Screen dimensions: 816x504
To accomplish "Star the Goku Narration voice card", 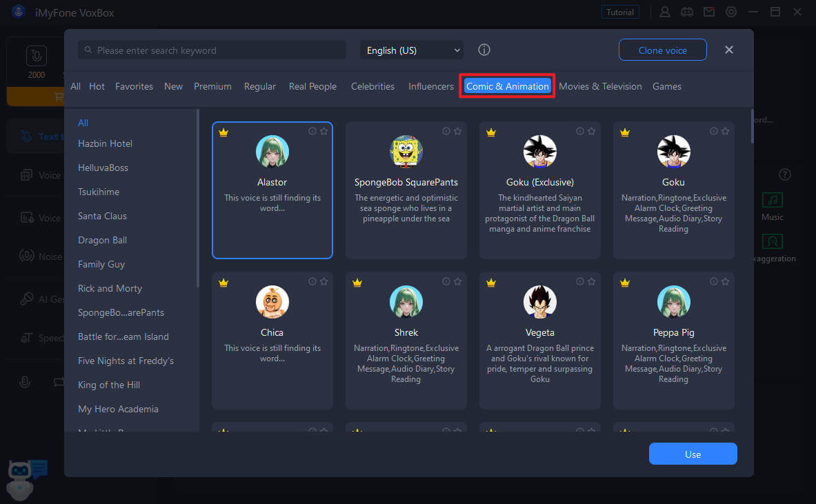I will (725, 131).
